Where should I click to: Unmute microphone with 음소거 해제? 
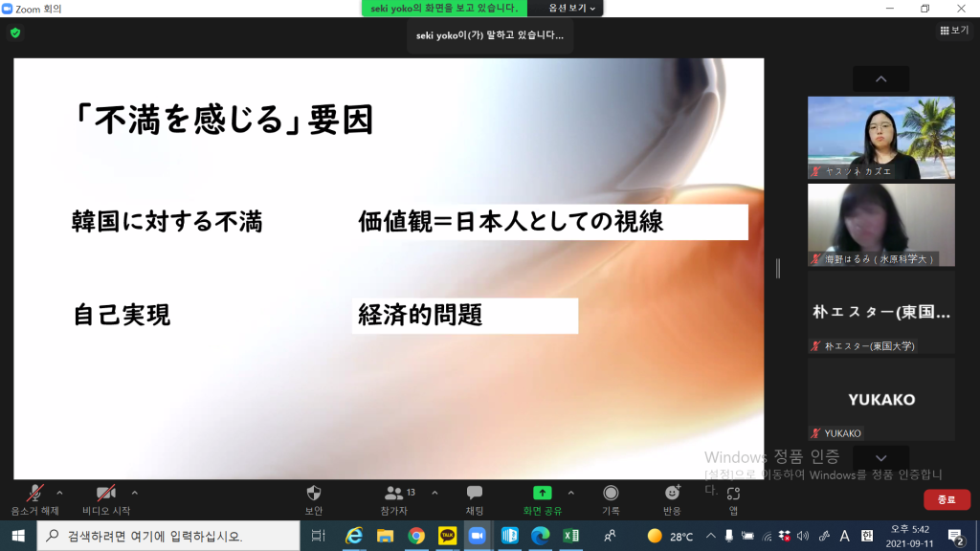pos(35,494)
